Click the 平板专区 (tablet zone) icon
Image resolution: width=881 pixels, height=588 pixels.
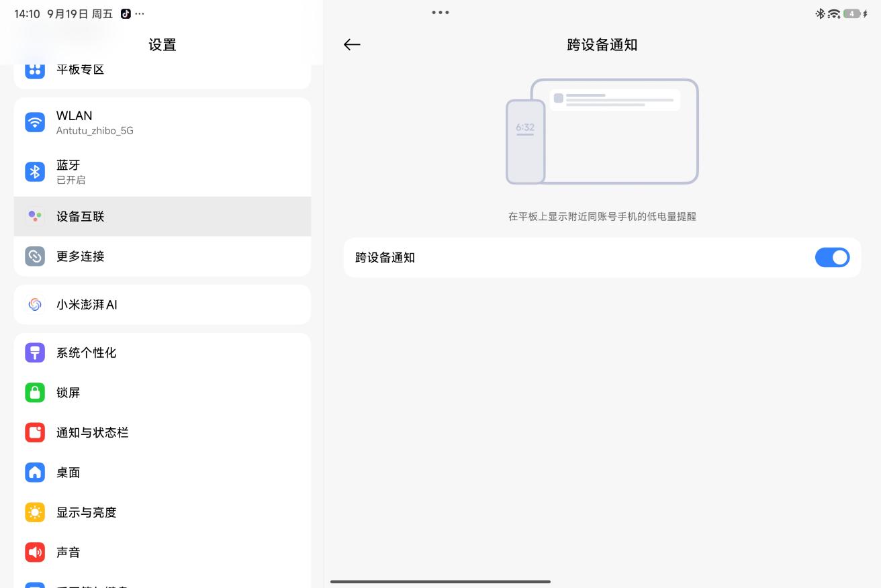[35, 69]
